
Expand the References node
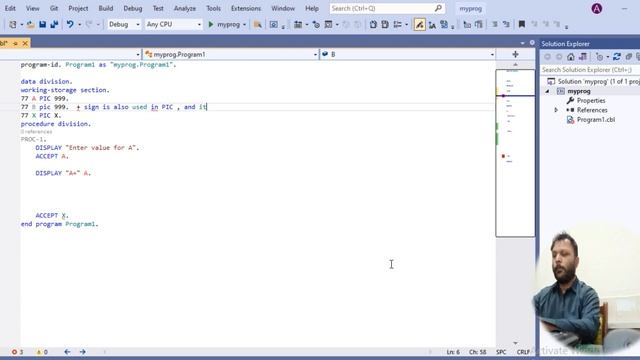[556, 110]
